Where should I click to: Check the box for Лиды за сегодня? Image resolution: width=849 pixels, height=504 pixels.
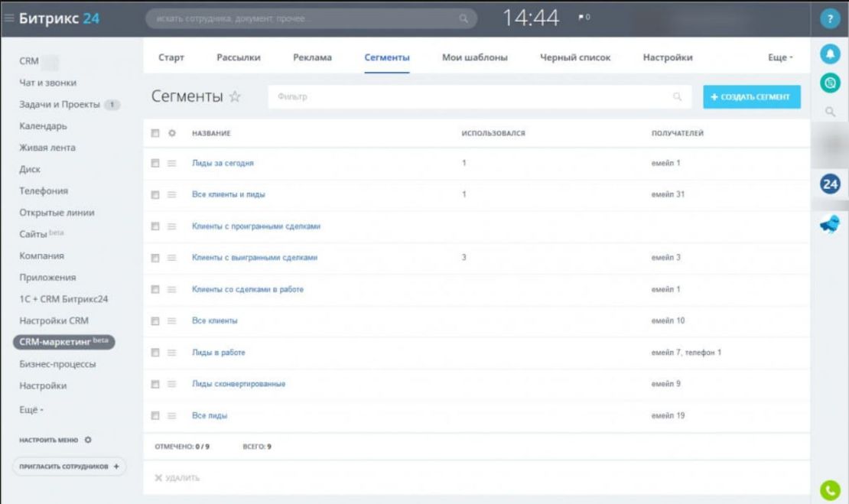[x=155, y=164]
